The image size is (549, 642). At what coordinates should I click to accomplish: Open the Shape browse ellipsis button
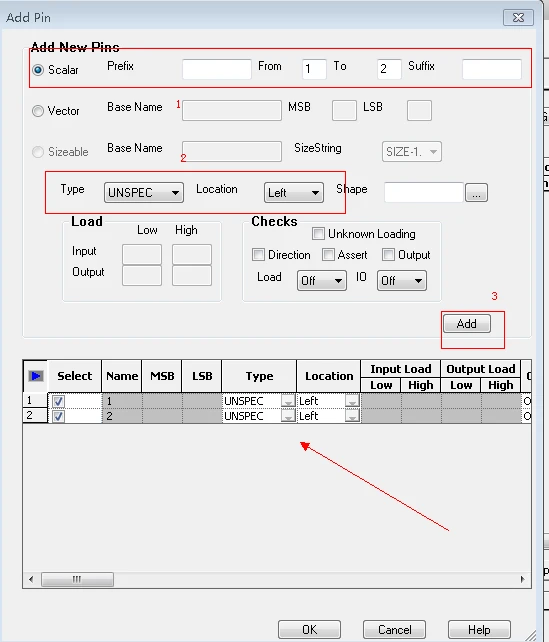tap(476, 192)
